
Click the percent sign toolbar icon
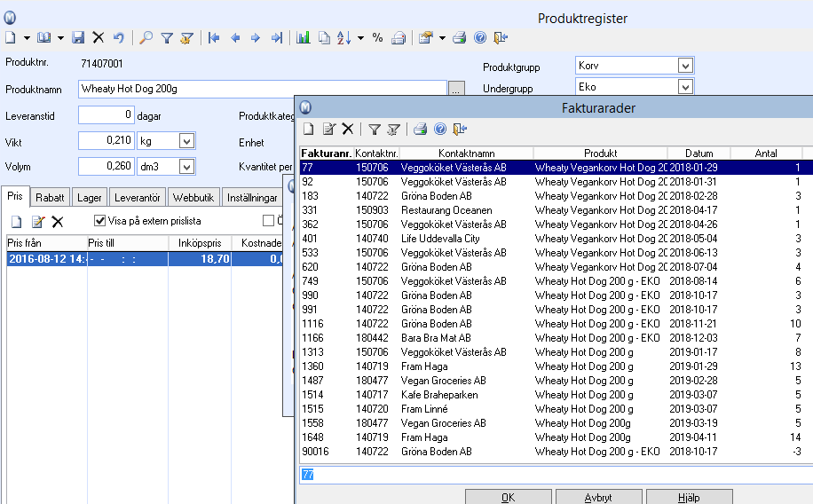377,38
